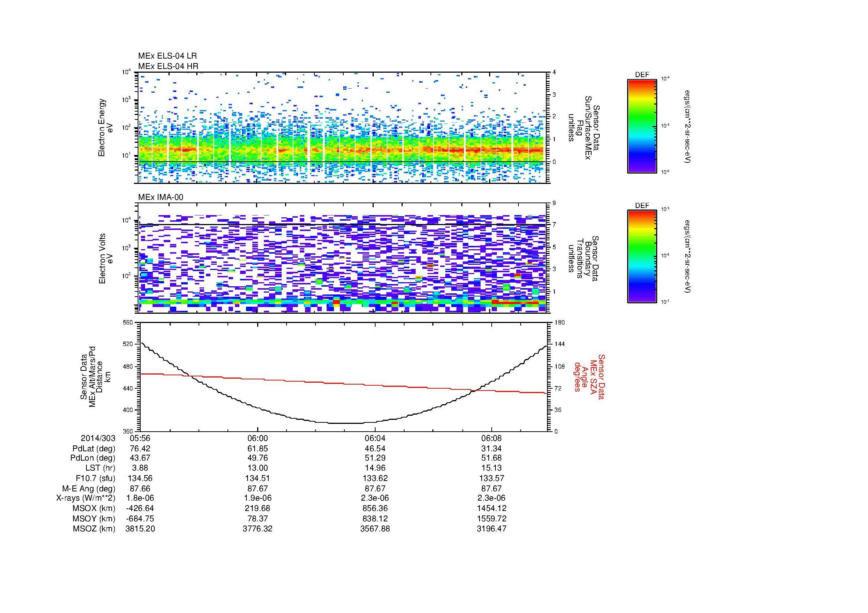Click the X-rays (W/m**2) row label
Image resolution: width=868 pixels, height=613 pixels.
[x=85, y=498]
